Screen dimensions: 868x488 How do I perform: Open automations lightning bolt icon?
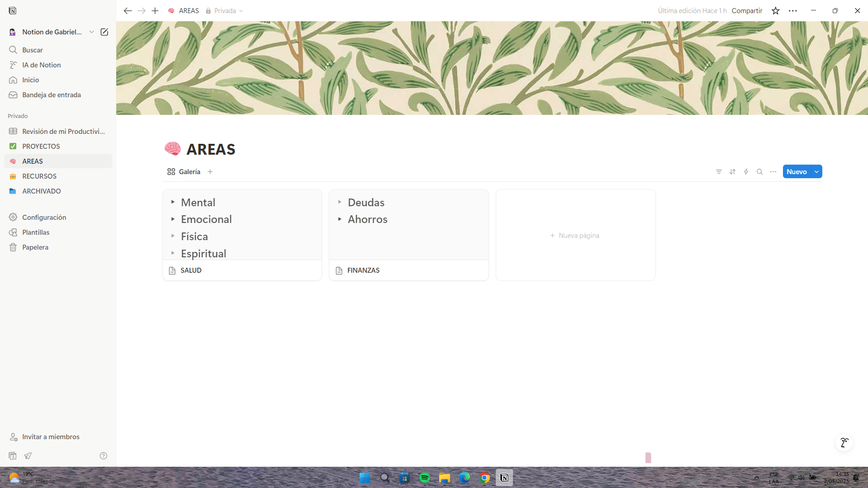746,172
